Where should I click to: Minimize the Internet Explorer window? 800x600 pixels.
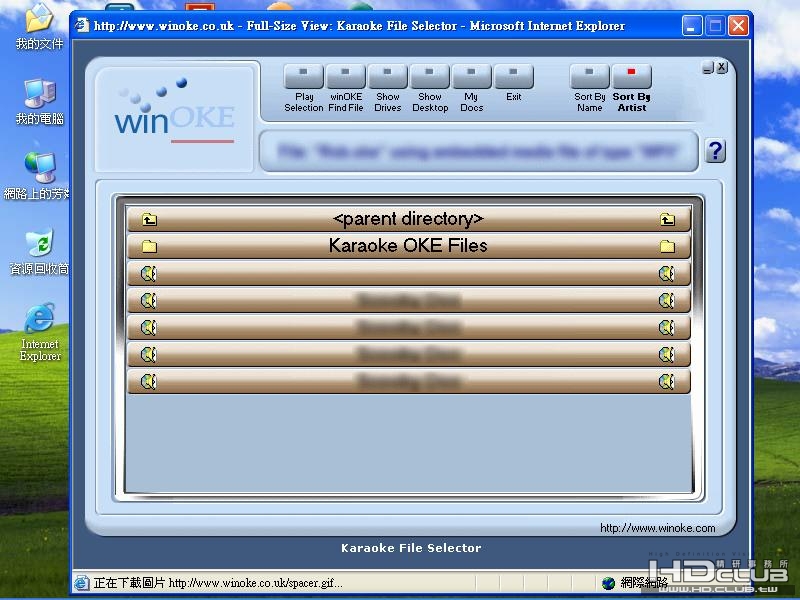click(692, 26)
